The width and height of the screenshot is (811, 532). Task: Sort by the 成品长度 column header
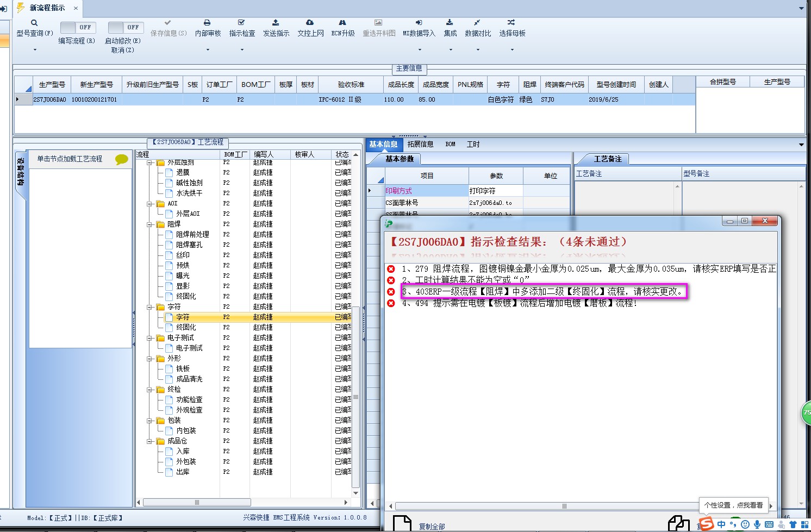401,84
